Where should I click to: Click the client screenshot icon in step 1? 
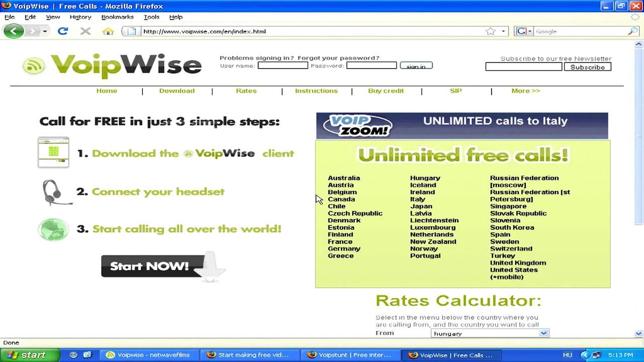point(53,152)
